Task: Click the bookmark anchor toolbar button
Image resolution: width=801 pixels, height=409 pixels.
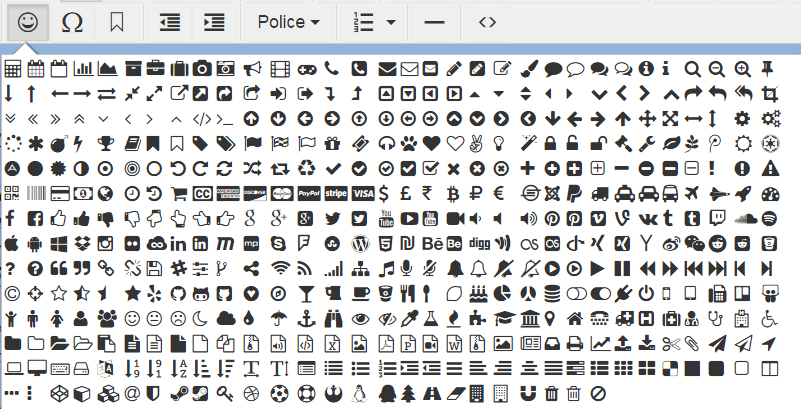Action: pyautogui.click(x=116, y=22)
